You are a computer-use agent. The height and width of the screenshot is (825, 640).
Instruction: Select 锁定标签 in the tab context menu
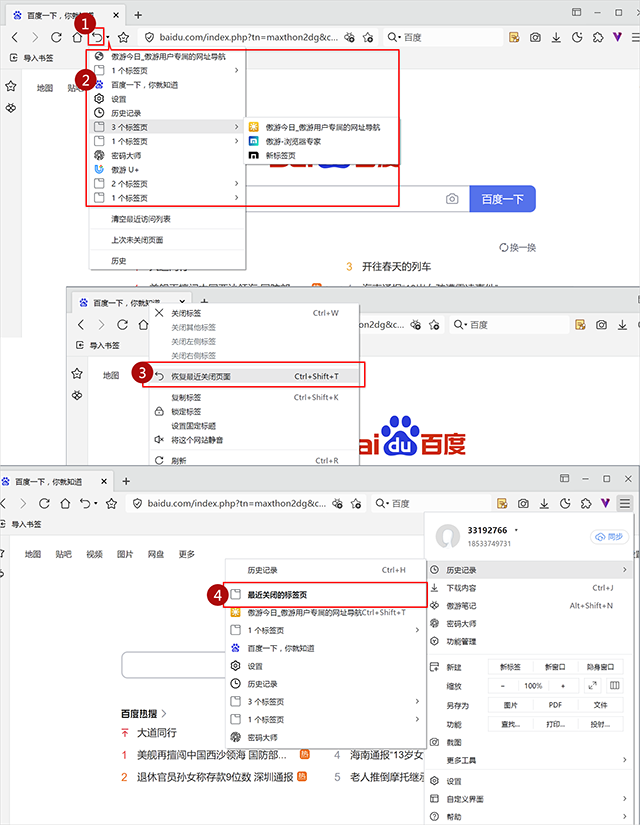[255, 411]
